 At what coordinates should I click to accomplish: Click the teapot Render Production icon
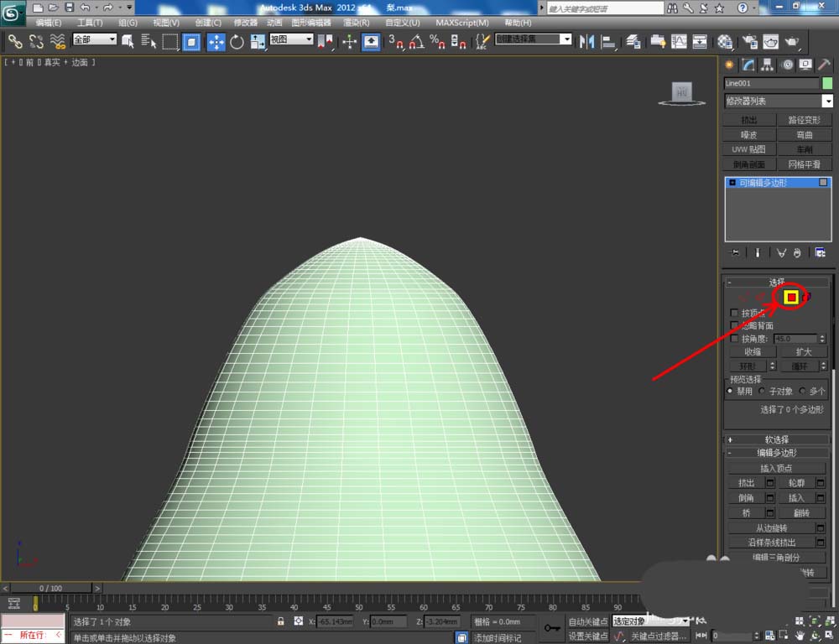[792, 41]
